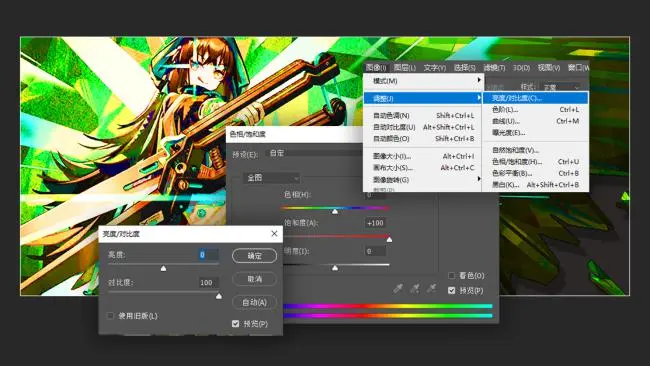Choose 曝光度(E)... from the submenu
Viewport: 650px width, 366px height.
(535, 133)
